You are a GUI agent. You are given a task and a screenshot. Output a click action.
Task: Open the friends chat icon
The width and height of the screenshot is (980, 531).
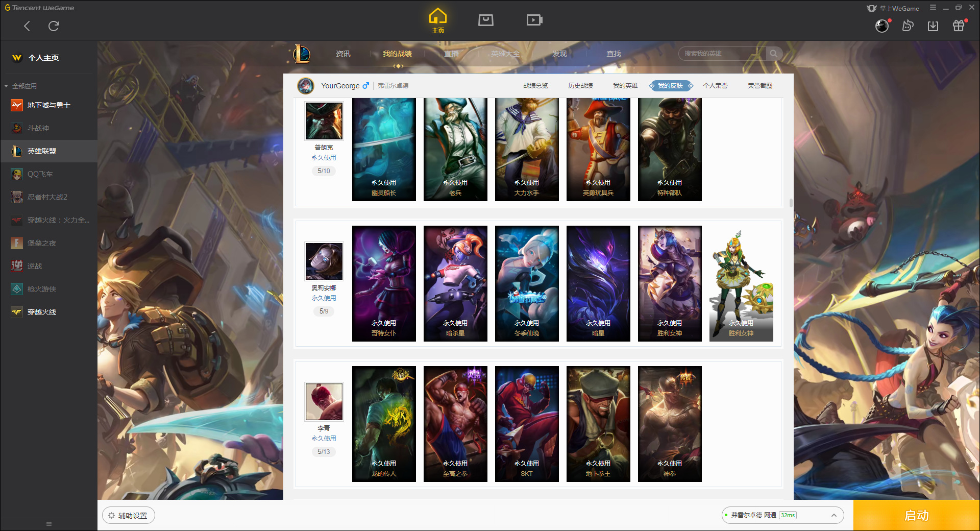(908, 26)
